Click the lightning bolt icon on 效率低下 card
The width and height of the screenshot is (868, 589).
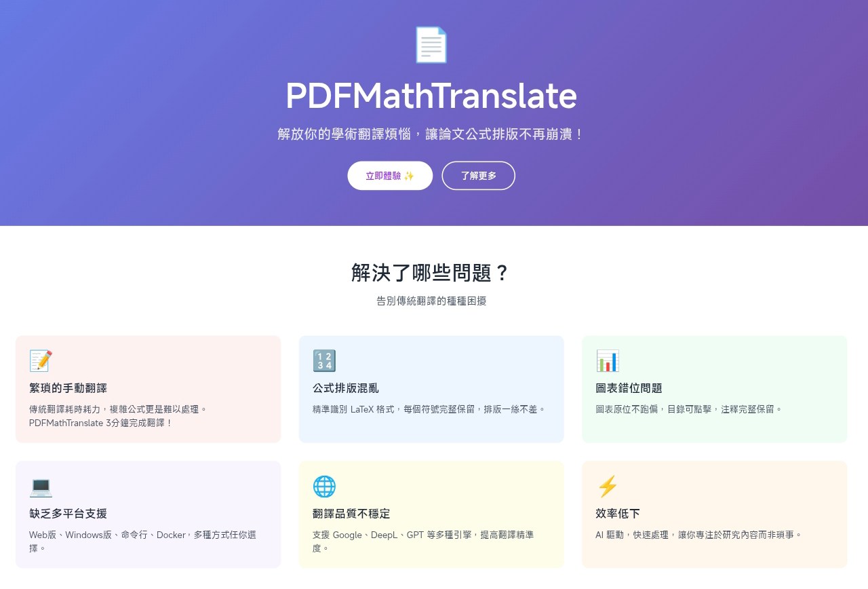click(608, 486)
